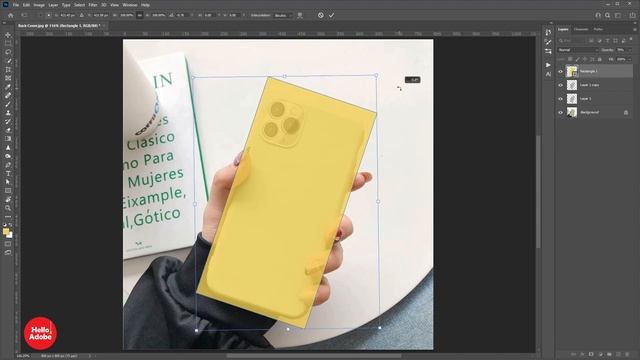The image size is (640, 360).
Task: Open the Layer menu
Action: 53,5
